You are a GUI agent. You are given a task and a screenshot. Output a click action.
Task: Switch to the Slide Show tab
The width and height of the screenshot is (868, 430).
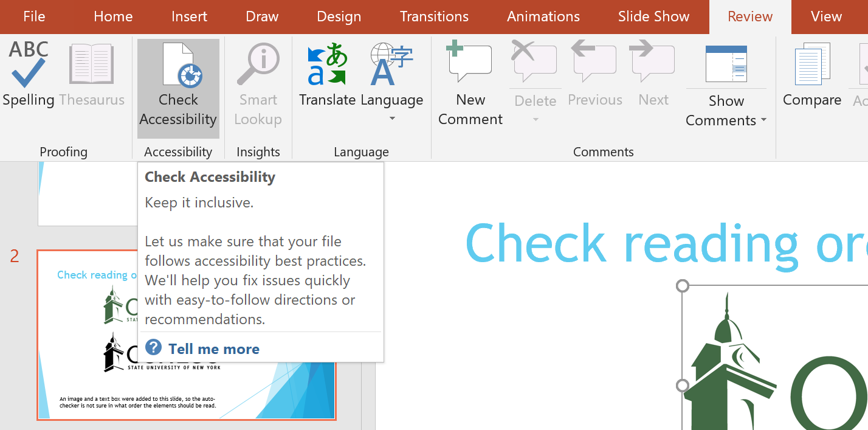(653, 16)
